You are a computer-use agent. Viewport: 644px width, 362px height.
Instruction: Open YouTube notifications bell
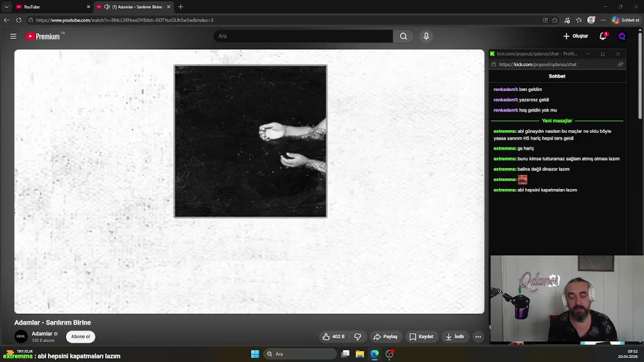tap(603, 36)
